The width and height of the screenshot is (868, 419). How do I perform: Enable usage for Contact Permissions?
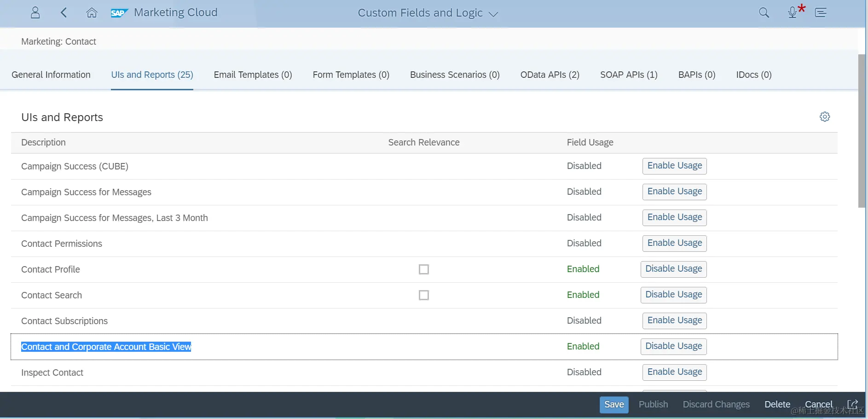[674, 243]
